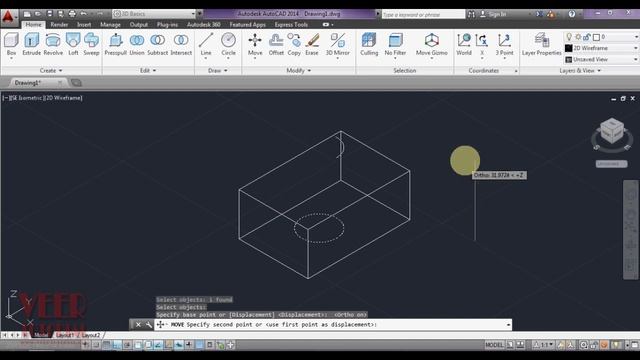Open the Unsaved View dropdown
The height and width of the screenshot is (360, 640).
[x=601, y=60]
